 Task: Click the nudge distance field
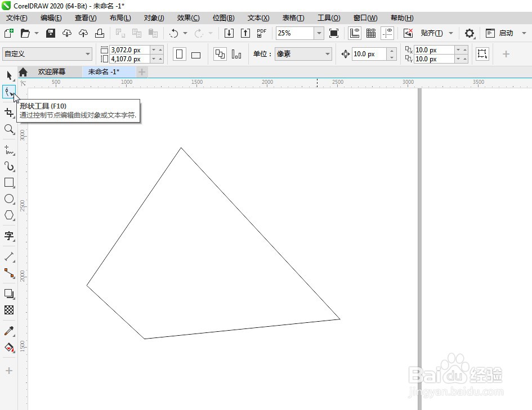(x=369, y=54)
